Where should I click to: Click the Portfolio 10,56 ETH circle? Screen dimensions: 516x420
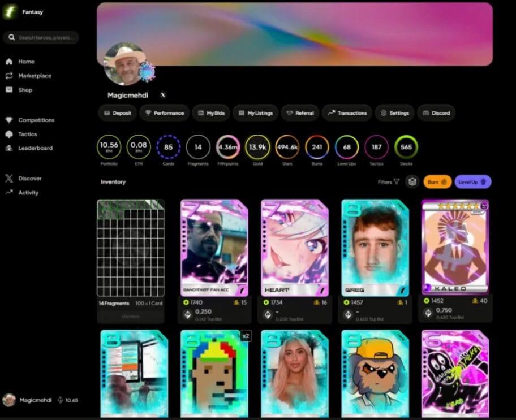click(x=109, y=147)
